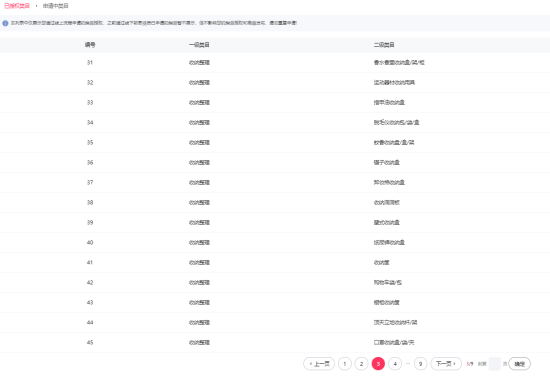Select table row number 31
Screen dimensions: 550x378
(x=275, y=62)
